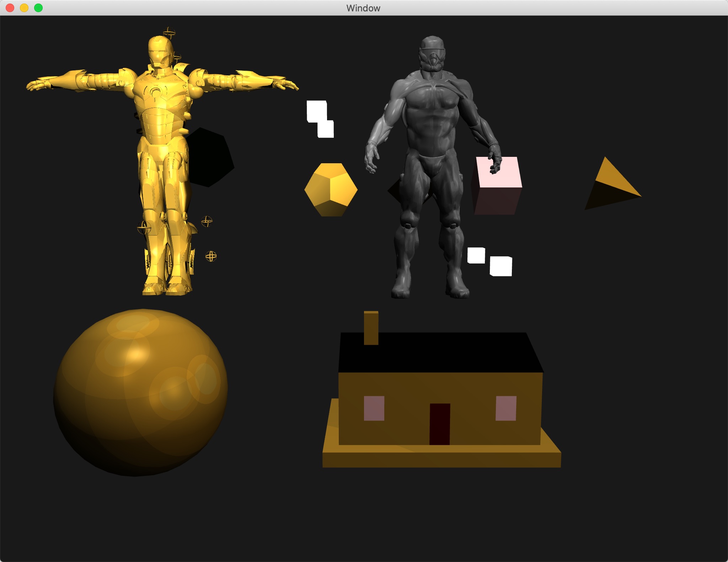Click the large golden sphere
Screen dimensions: 728x562
tap(140, 392)
